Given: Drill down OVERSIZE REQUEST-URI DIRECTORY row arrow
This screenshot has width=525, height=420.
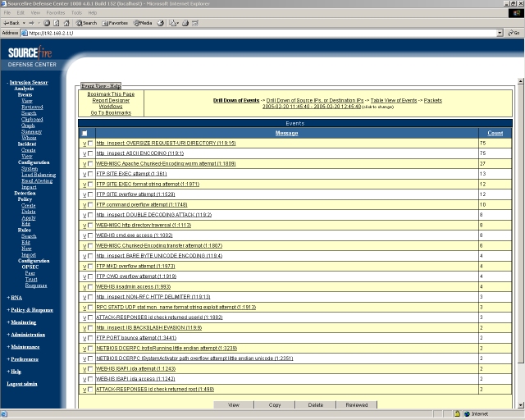Looking at the screenshot, I should pyautogui.click(x=84, y=144).
